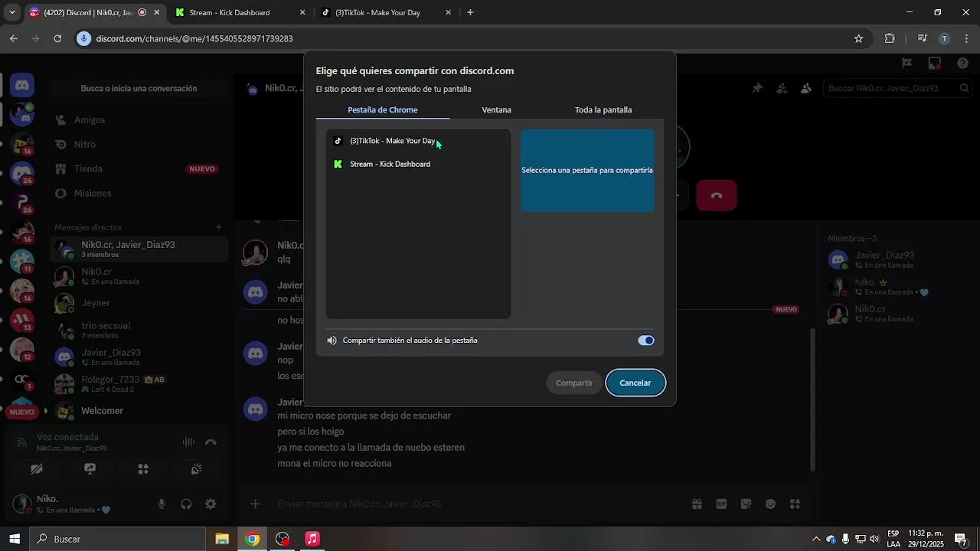Click the red hang-up call button
The height and width of the screenshot is (551, 980).
click(717, 195)
